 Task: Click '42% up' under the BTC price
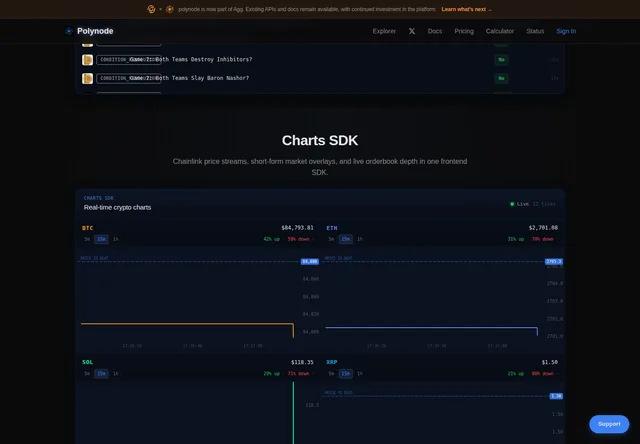tap(271, 239)
